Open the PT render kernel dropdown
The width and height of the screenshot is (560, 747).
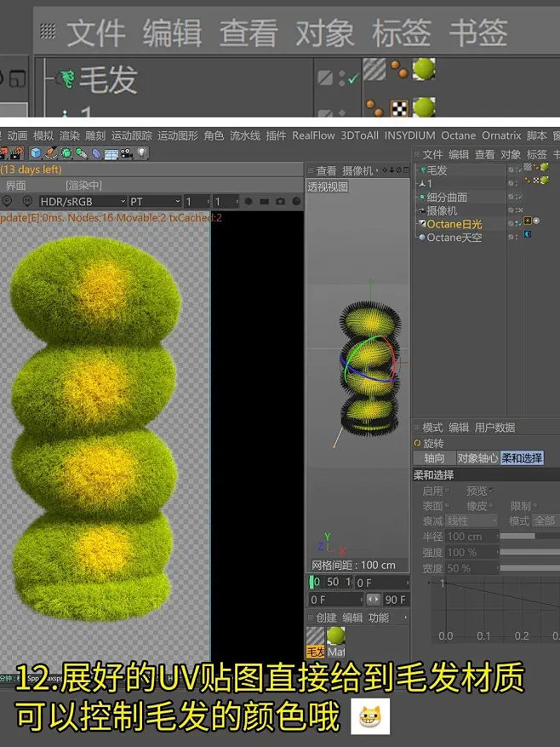pyautogui.click(x=155, y=201)
